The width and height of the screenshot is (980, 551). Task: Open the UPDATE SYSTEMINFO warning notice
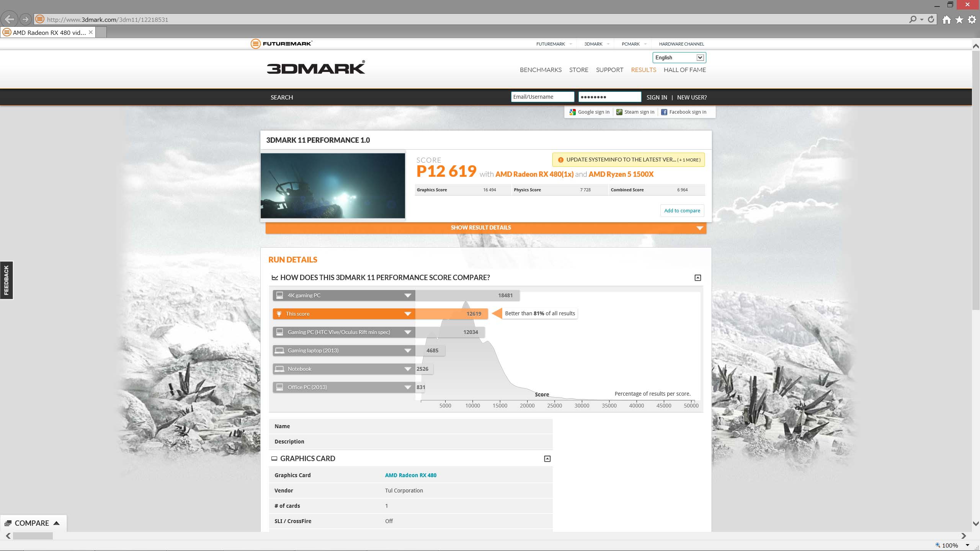coord(628,160)
